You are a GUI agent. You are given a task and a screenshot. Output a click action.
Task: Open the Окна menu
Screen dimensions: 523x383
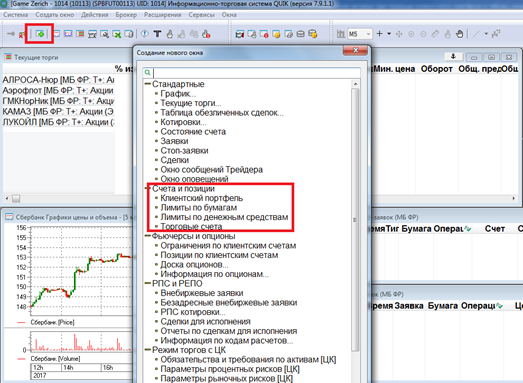point(229,15)
